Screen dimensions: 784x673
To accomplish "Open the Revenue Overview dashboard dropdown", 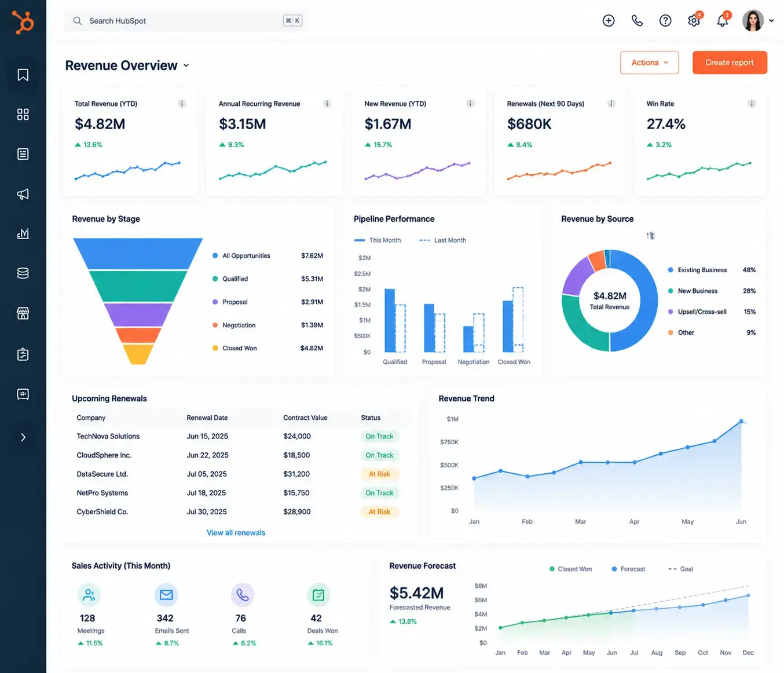I will (x=127, y=65).
